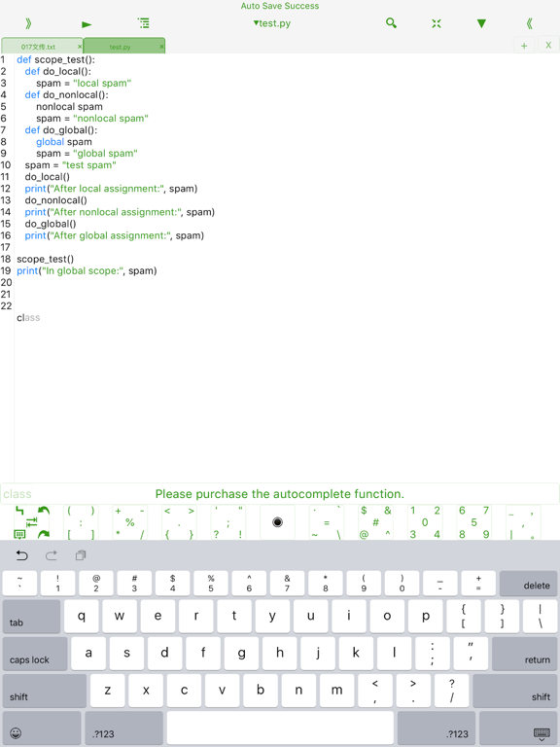
Task: Tap the keyboard paste clipboard icon
Action: click(81, 555)
